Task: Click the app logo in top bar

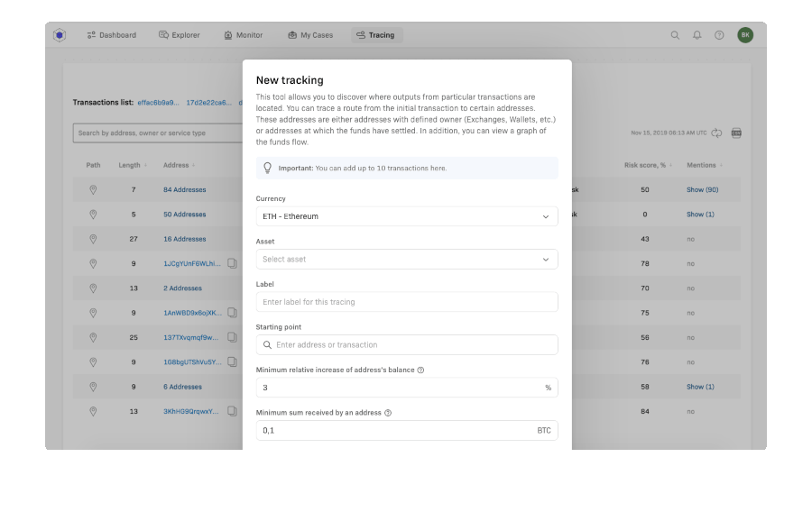Action: (60, 35)
